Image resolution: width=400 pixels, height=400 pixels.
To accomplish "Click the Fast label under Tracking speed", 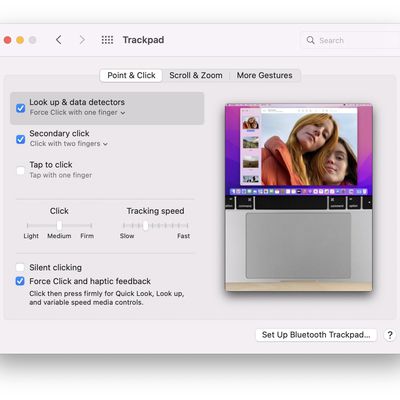I will 183,236.
